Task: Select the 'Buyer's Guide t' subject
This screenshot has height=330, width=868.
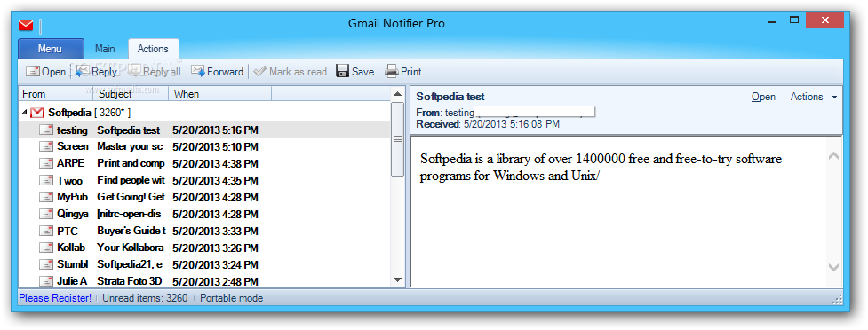Action: (x=131, y=231)
